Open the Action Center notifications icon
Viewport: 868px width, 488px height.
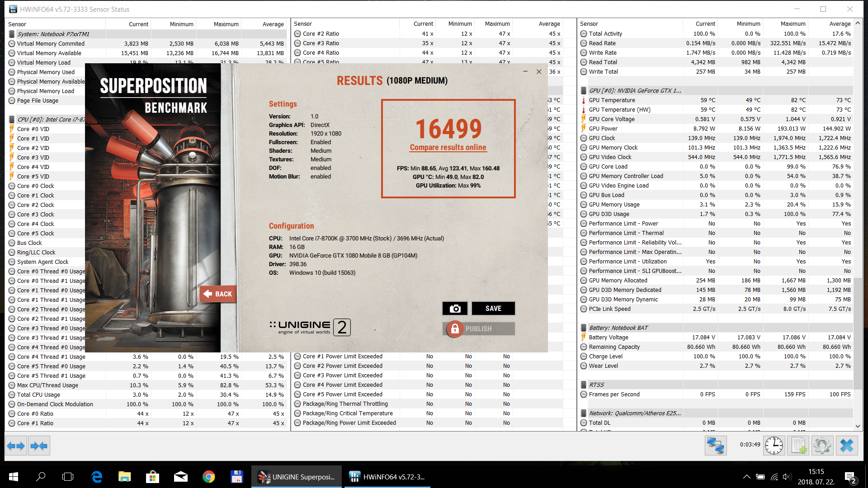point(850,477)
